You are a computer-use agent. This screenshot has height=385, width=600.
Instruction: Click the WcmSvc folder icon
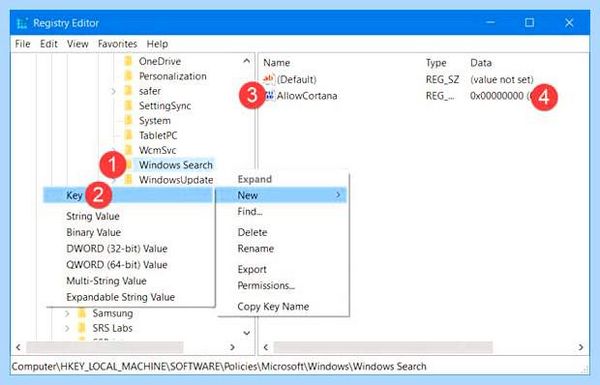coord(129,150)
